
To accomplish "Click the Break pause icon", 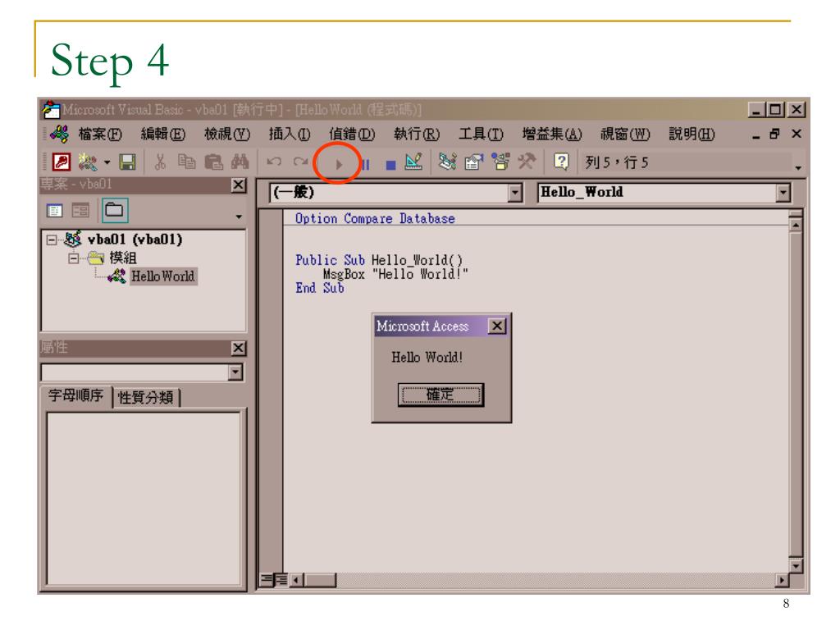I will (x=366, y=164).
